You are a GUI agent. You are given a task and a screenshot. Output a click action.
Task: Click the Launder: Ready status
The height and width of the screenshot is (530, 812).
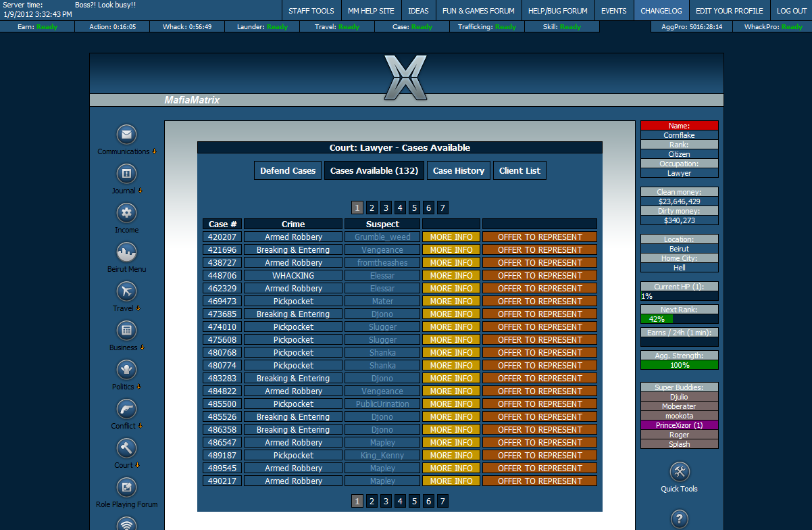(261, 26)
